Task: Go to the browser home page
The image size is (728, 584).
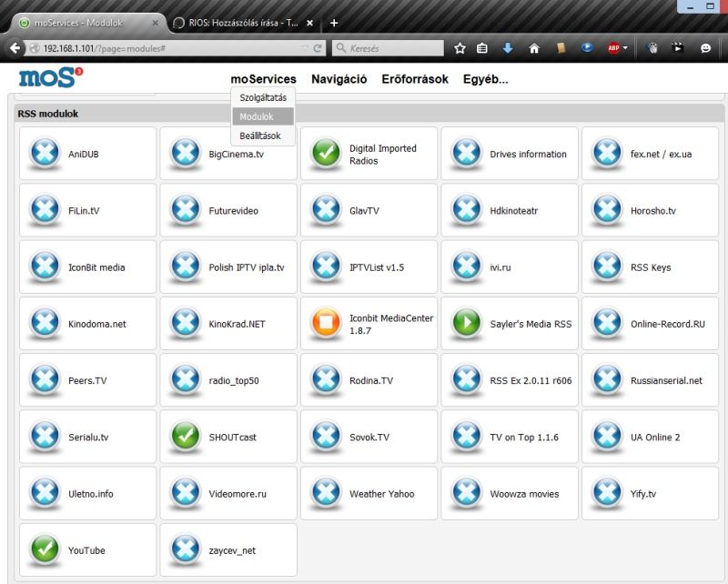Action: [x=534, y=48]
